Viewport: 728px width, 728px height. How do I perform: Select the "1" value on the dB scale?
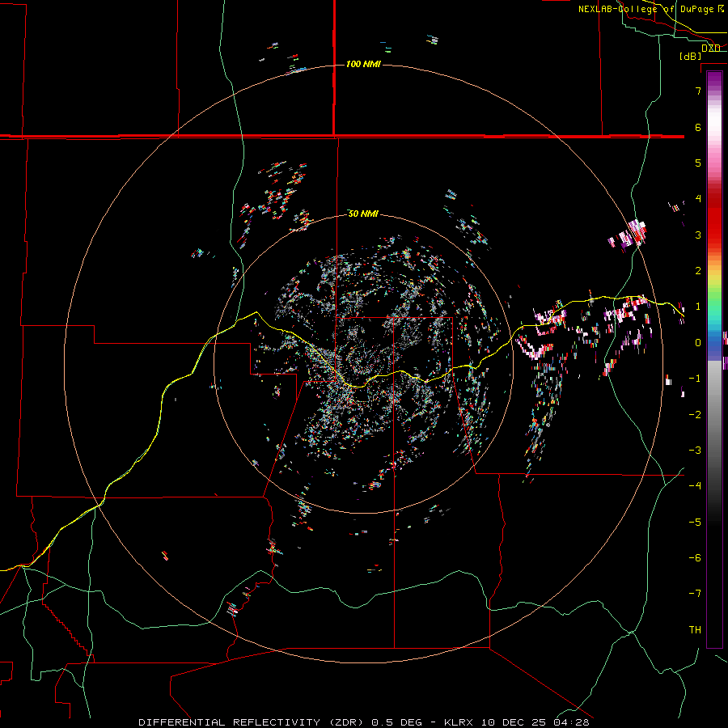(x=698, y=307)
